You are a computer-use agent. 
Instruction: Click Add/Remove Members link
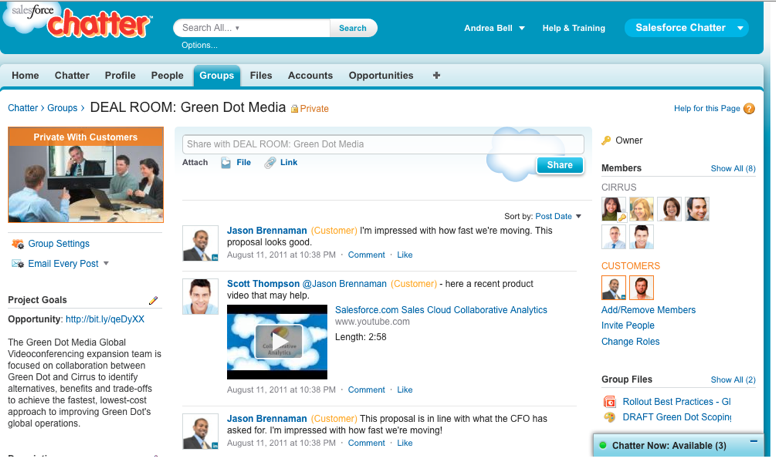[x=648, y=310]
